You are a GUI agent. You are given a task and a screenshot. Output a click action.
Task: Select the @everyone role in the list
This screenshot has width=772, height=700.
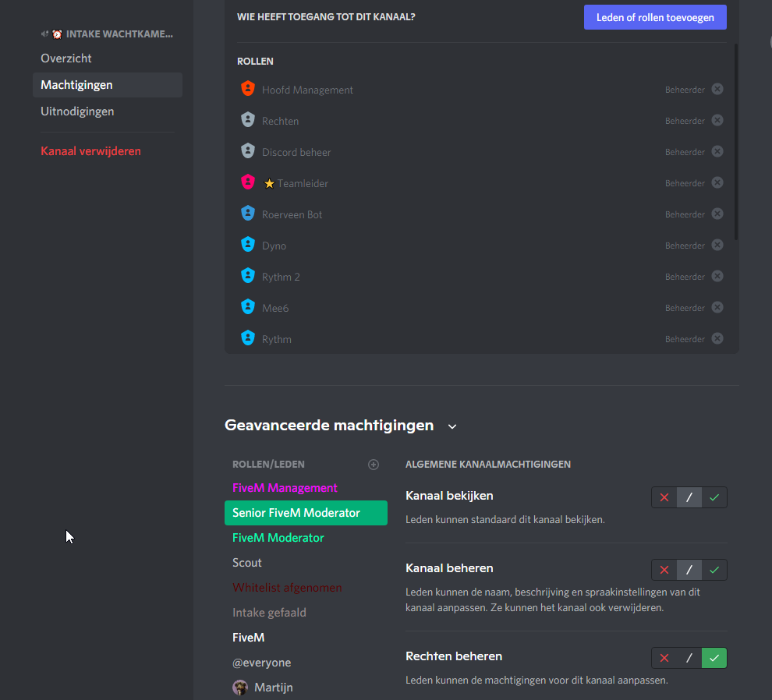[261, 663]
